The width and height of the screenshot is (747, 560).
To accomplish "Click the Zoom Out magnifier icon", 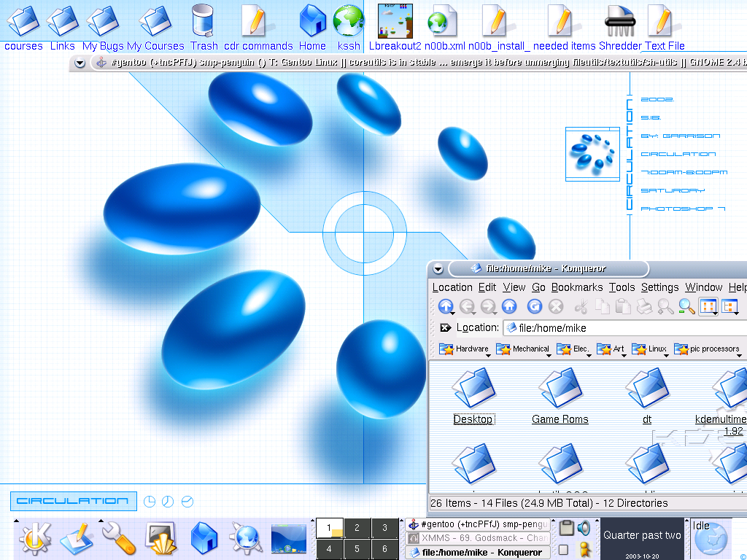I will pyautogui.click(x=686, y=306).
